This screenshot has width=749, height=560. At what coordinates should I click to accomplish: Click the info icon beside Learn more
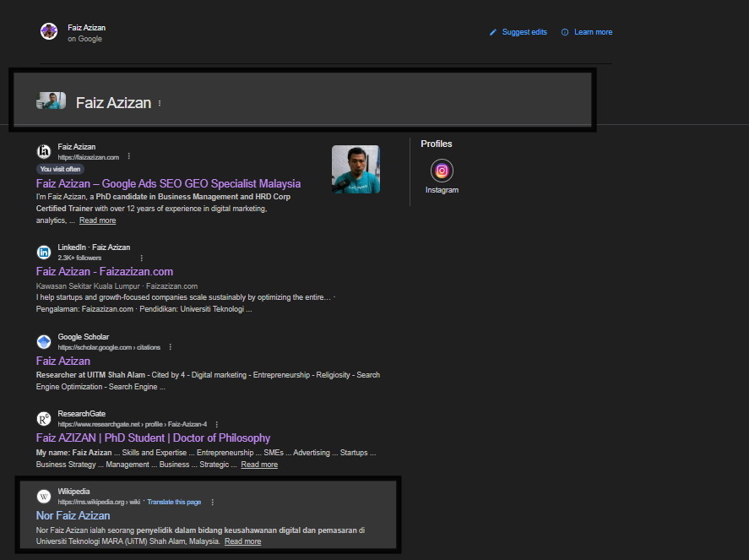[563, 31]
